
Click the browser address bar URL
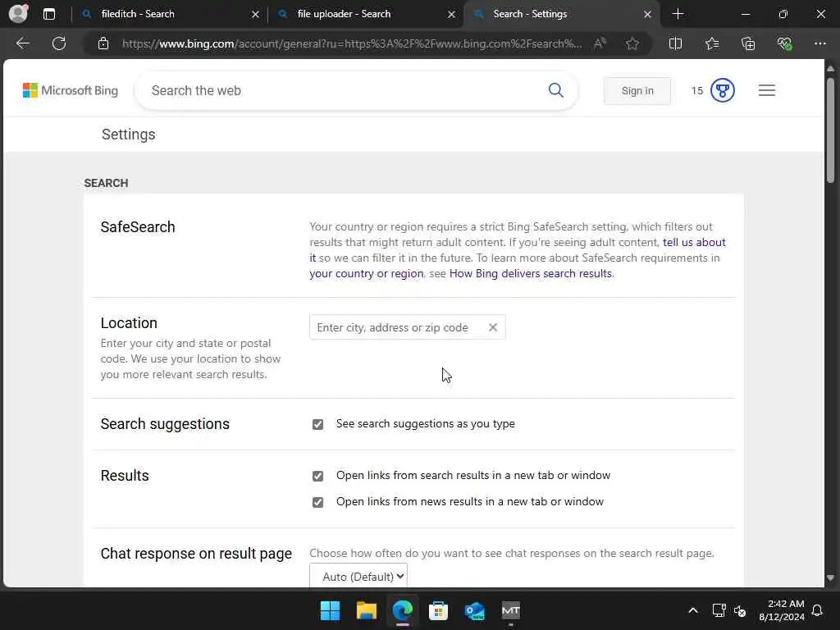[x=351, y=43]
